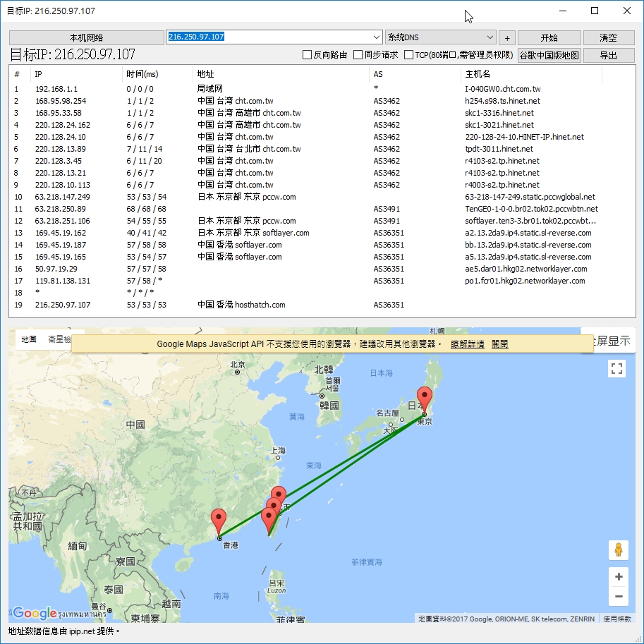Open the target IP address dropdown arrow
Viewport: 644px width, 644px height.
376,37
